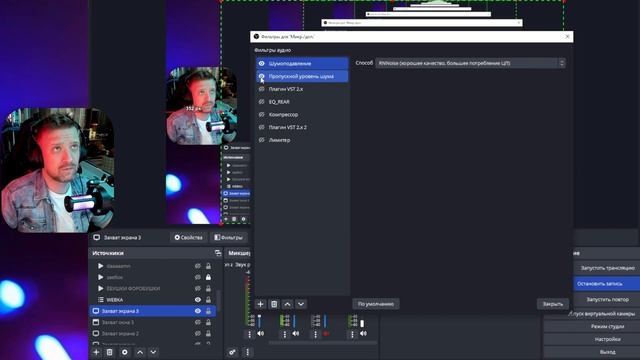
Task: Click the По умолчанию defaults button
Action: point(376,304)
